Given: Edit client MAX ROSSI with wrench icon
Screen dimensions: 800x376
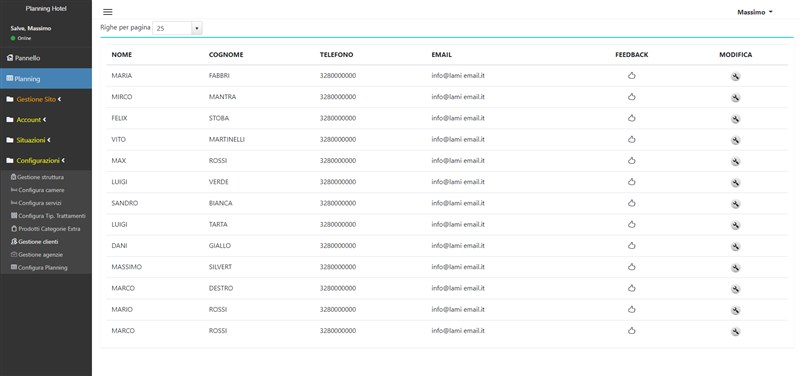Looking at the screenshot, I should pyautogui.click(x=735, y=162).
